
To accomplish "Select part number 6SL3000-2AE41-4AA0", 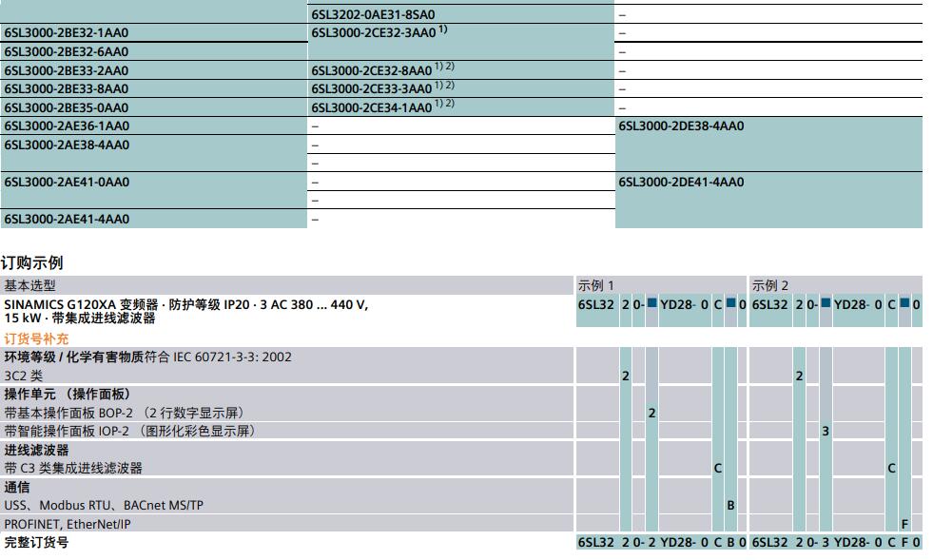I will pos(67,219).
